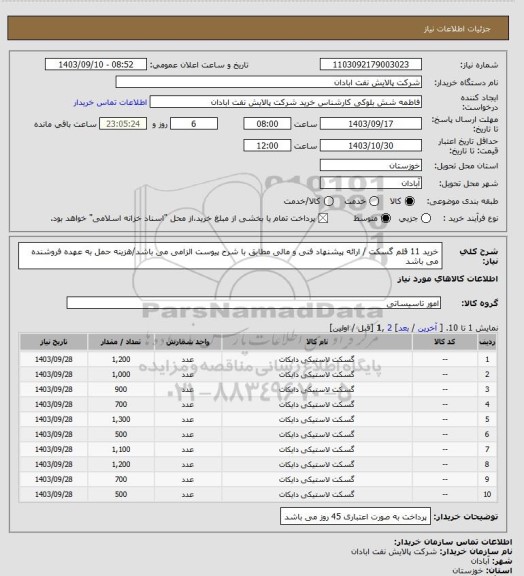The width and height of the screenshot is (524, 576).
Task: Click the response deadline date 1403/09/17 field
Action: click(x=371, y=124)
